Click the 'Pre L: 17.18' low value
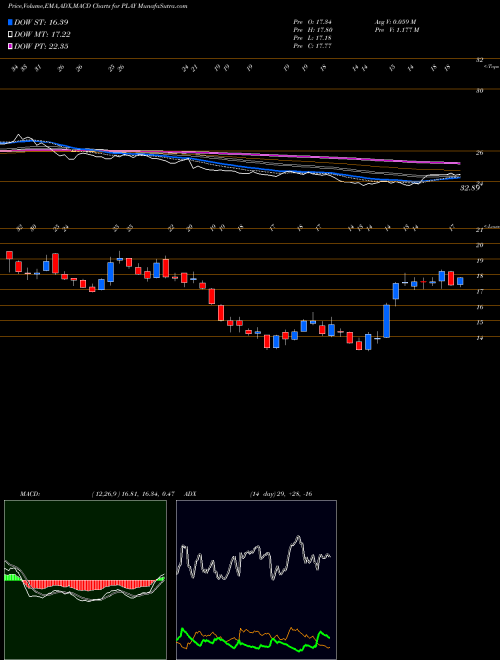The height and width of the screenshot is (660, 500). [313, 38]
